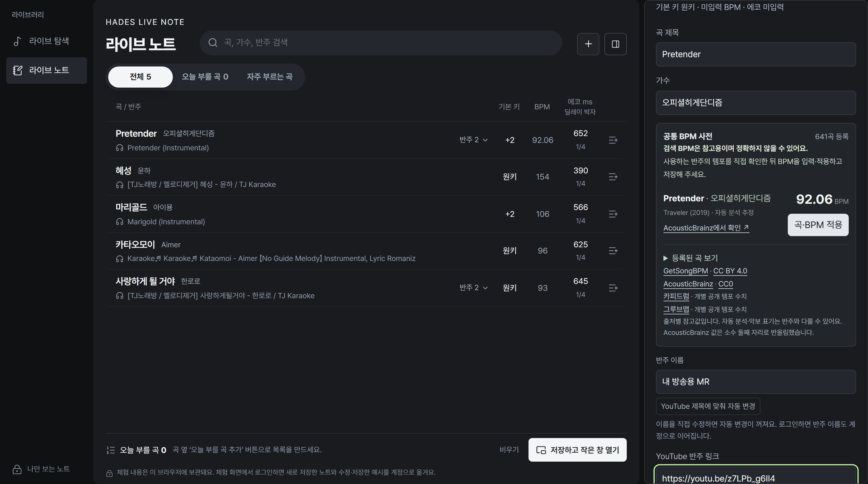
Task: Focus the 곡, 가수, 반주 검색 field
Action: pos(381,43)
